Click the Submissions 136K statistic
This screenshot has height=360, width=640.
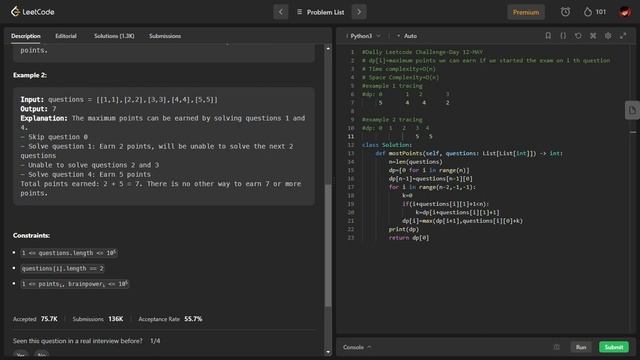(x=98, y=319)
